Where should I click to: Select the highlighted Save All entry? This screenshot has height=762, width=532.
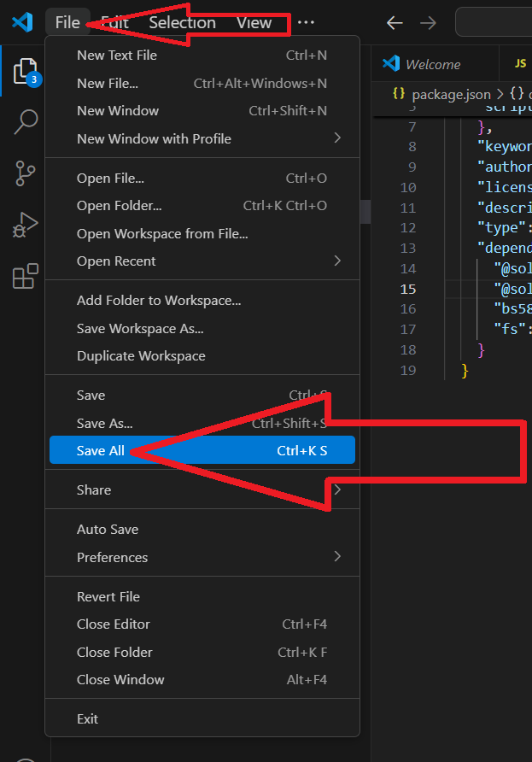pyautogui.click(x=202, y=450)
